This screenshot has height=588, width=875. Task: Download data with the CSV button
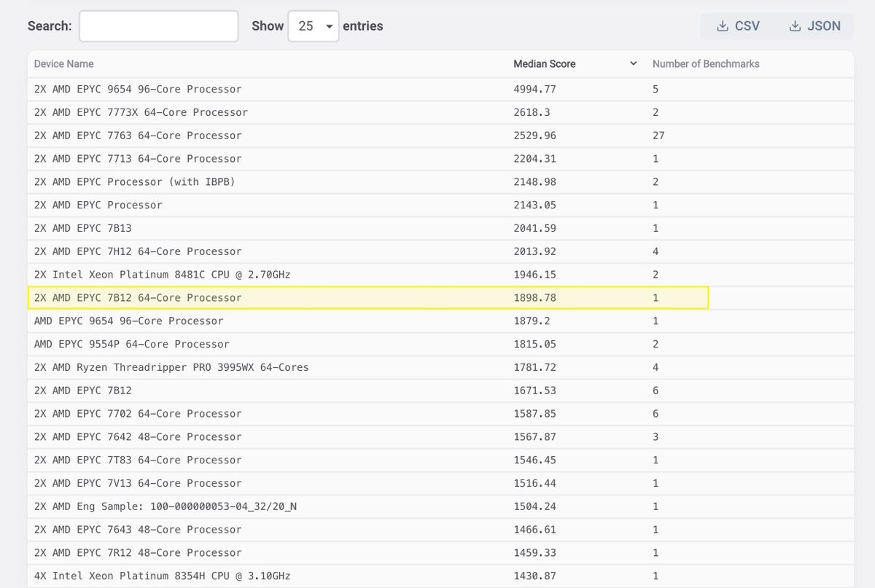point(738,26)
